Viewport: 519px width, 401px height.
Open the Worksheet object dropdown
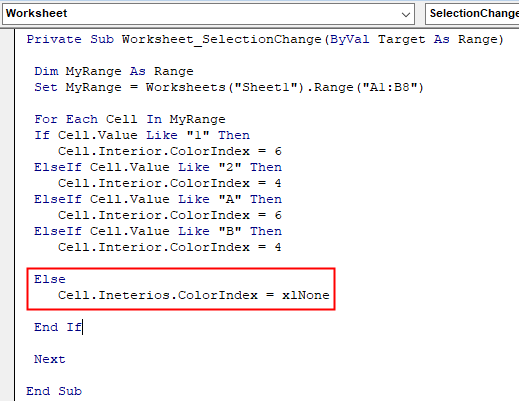tap(208, 14)
